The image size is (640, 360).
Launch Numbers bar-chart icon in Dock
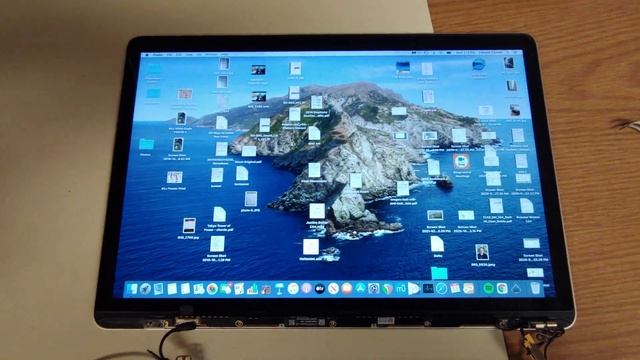click(253, 289)
